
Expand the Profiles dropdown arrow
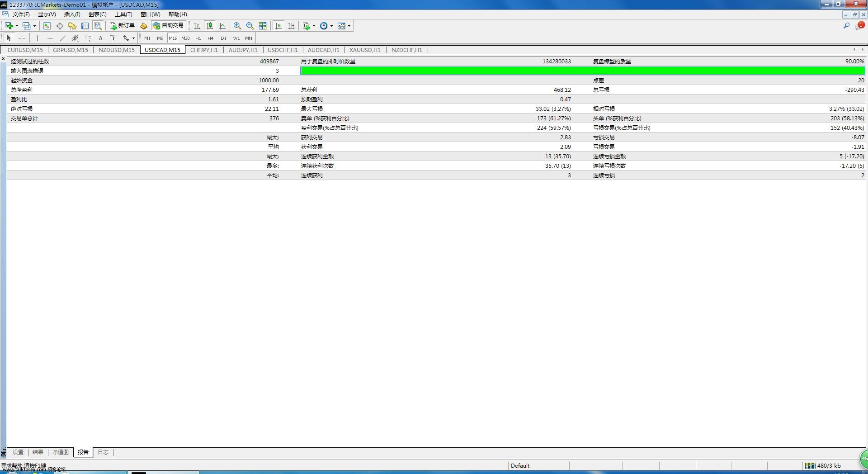(x=34, y=26)
